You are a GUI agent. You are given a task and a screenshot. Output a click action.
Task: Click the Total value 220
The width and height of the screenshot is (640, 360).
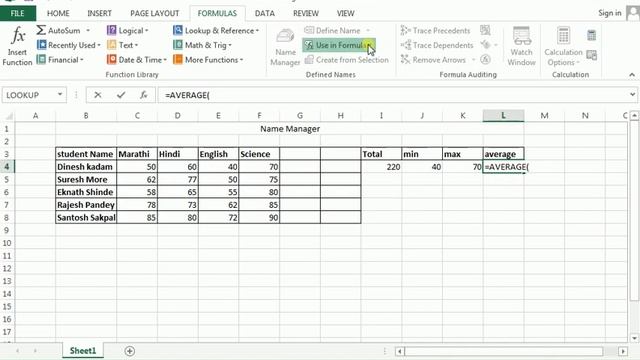click(381, 167)
